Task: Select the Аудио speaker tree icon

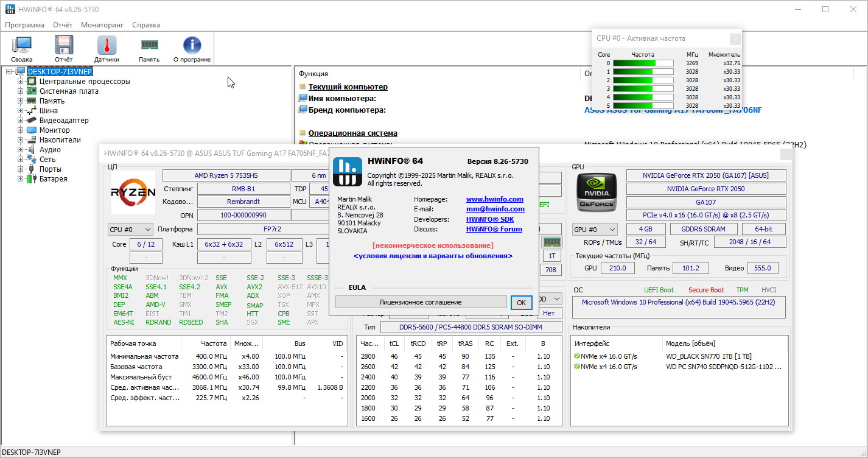Action: (32, 150)
